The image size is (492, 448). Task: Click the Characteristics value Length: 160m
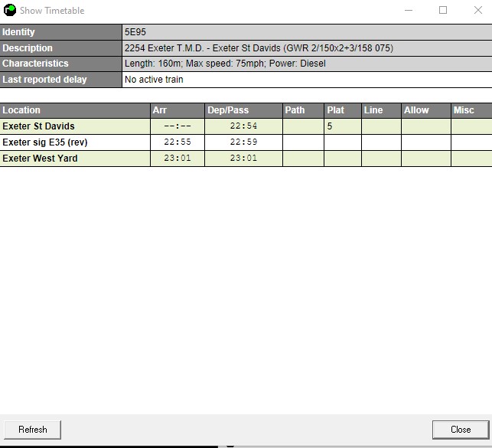click(225, 64)
